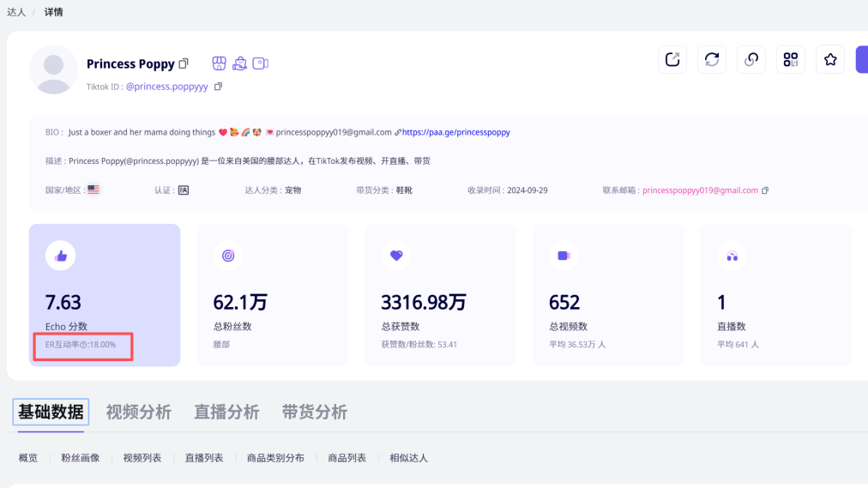Click the link chain icon button

pyautogui.click(x=751, y=59)
